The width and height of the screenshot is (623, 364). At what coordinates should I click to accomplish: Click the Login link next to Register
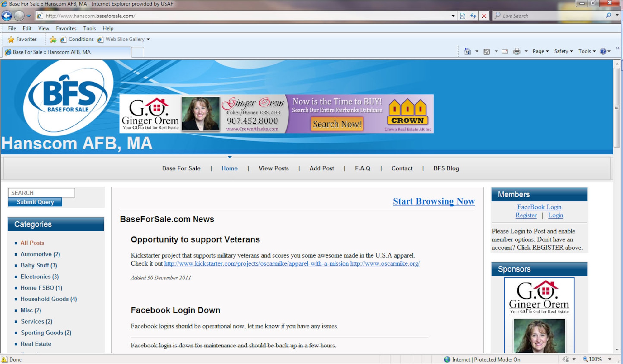coord(555,215)
